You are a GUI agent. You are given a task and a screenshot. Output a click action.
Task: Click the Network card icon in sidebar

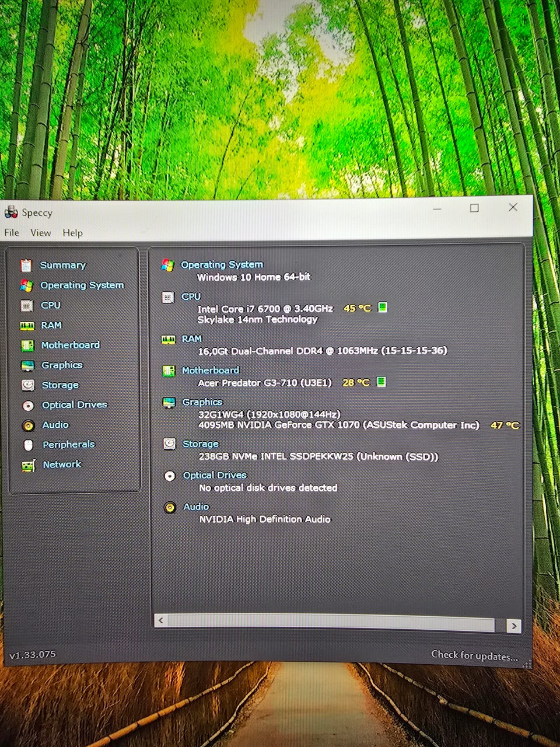coord(29,465)
